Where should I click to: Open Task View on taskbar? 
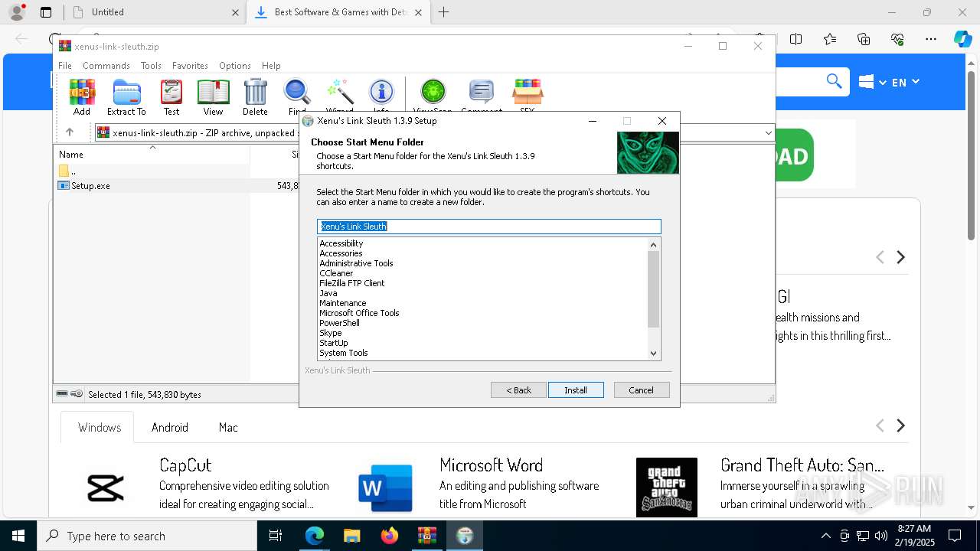[276, 536]
